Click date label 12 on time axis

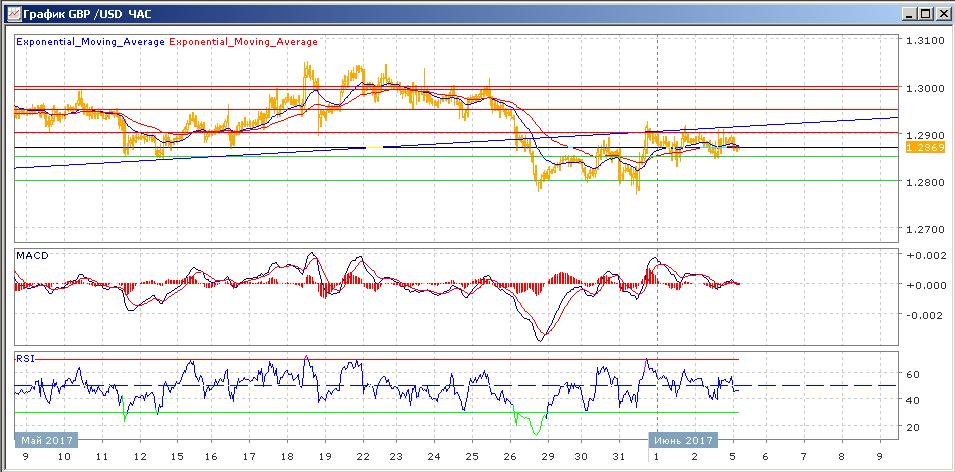coord(139,456)
